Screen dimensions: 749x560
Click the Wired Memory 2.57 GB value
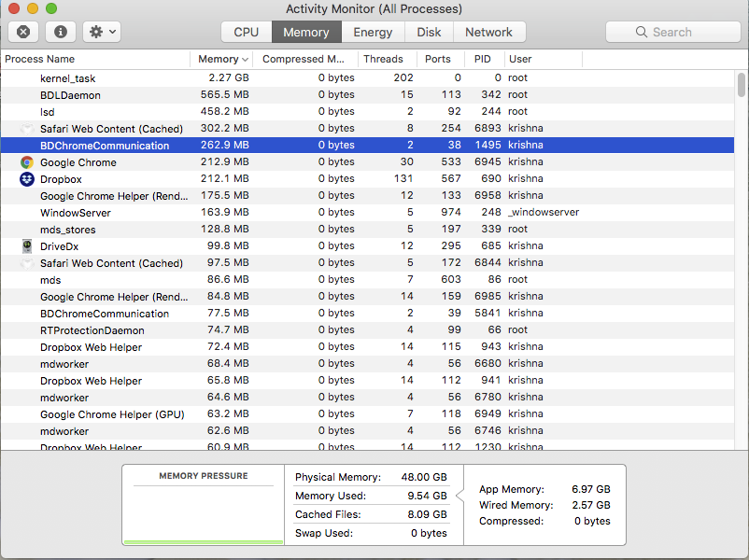(x=591, y=505)
